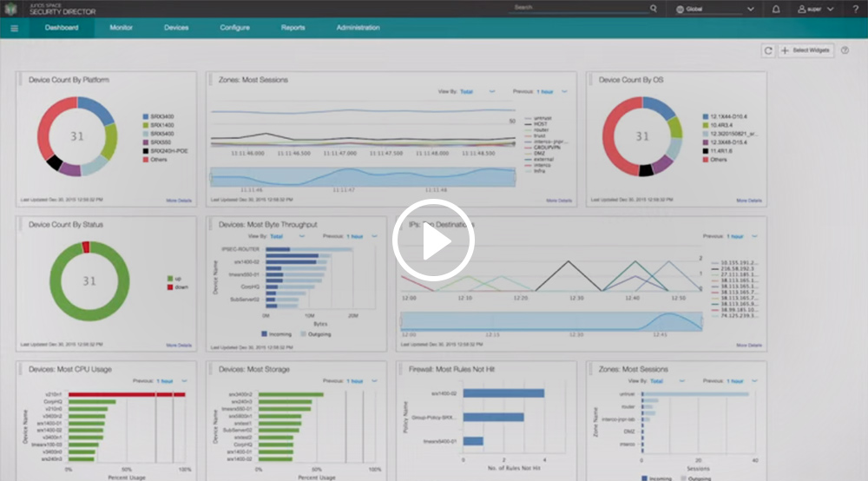Click the range selector in top Zones: Most Sessions

point(363,177)
